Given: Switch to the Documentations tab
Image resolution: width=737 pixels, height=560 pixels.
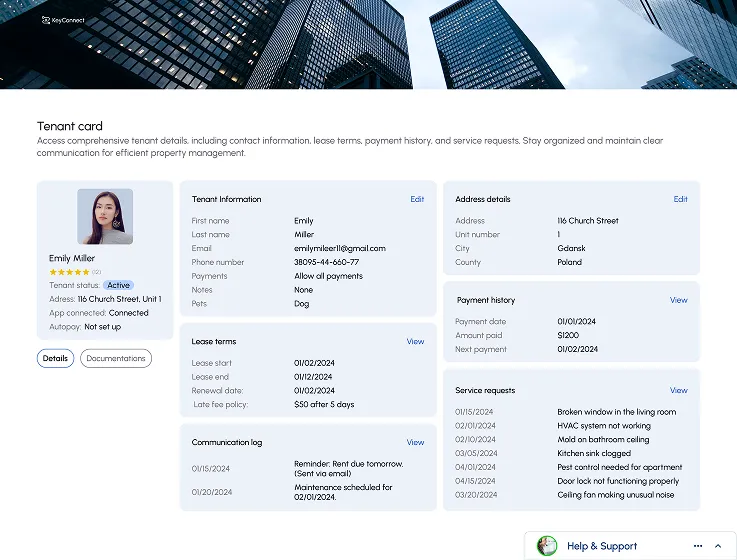Looking at the screenshot, I should 116,358.
